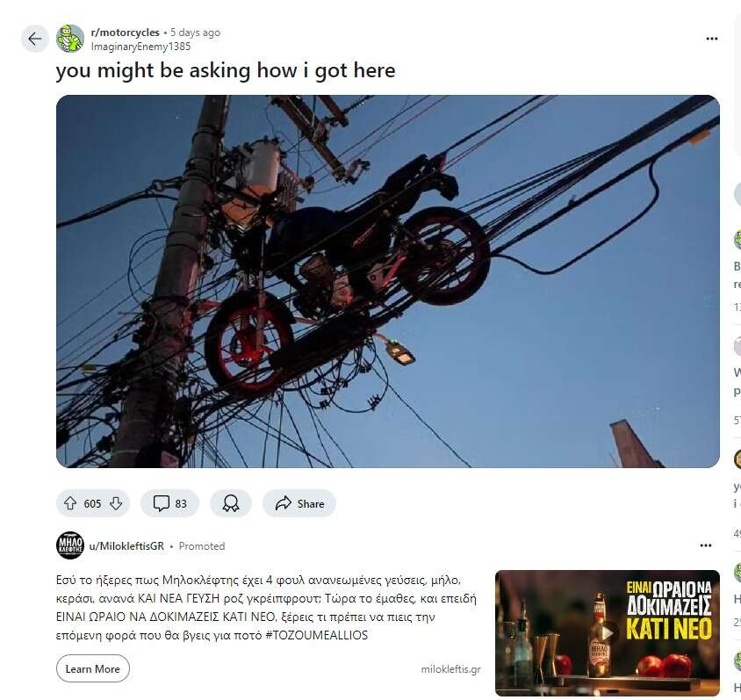The width and height of the screenshot is (741, 700).
Task: Open the r/motorcycles subreddit link
Action: click(126, 32)
